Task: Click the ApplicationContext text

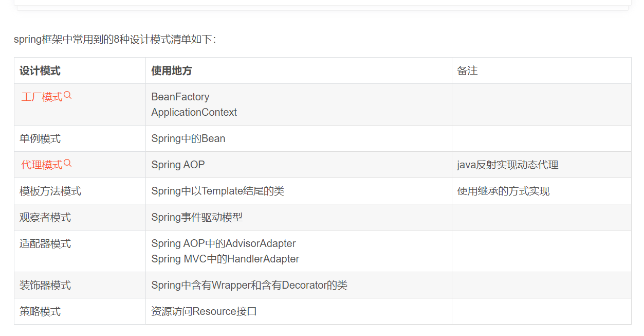Action: point(194,112)
